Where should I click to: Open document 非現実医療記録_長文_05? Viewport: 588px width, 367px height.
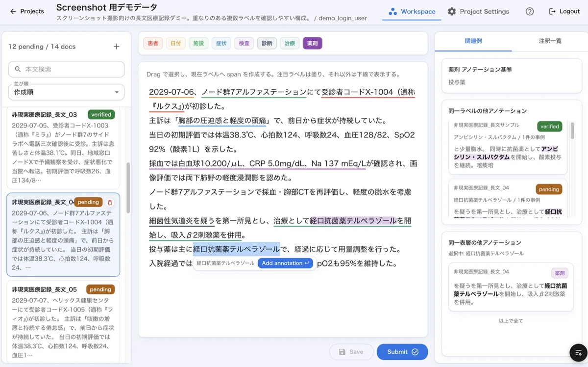tap(63, 321)
